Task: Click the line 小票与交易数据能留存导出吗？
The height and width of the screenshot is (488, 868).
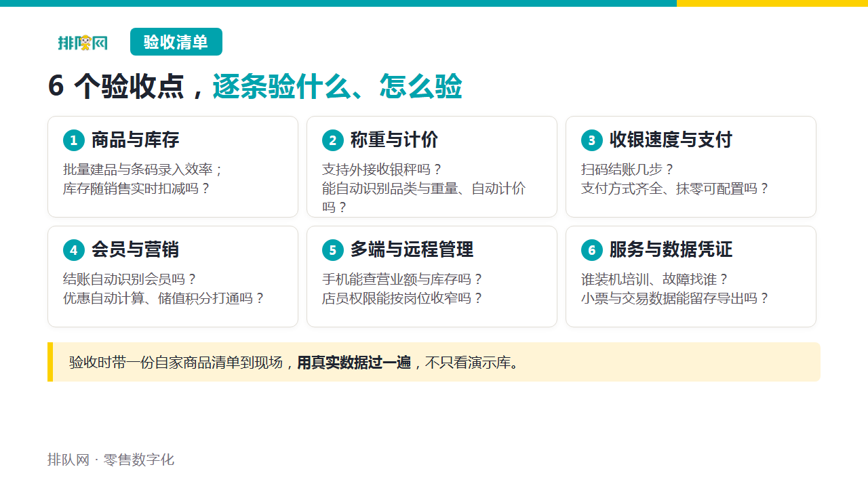Action: click(x=675, y=298)
